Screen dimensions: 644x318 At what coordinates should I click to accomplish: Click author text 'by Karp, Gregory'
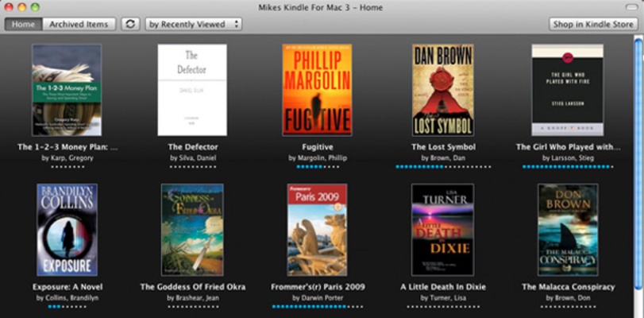(67, 158)
